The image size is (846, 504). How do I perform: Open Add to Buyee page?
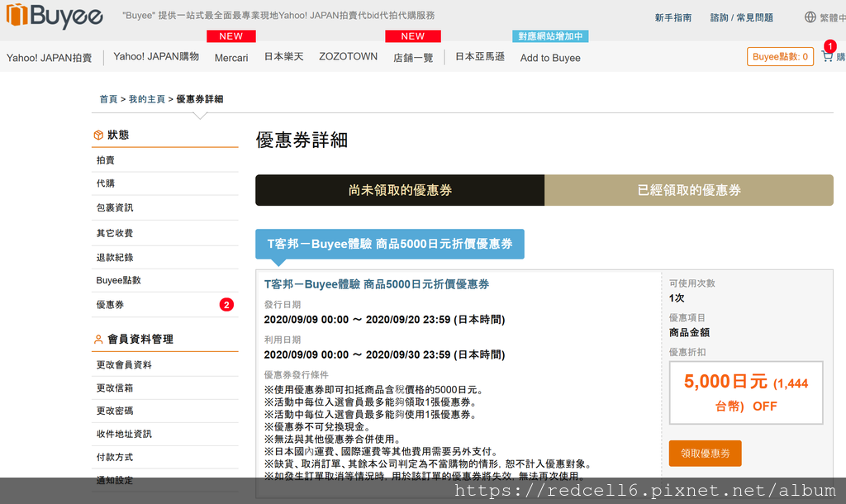click(550, 58)
